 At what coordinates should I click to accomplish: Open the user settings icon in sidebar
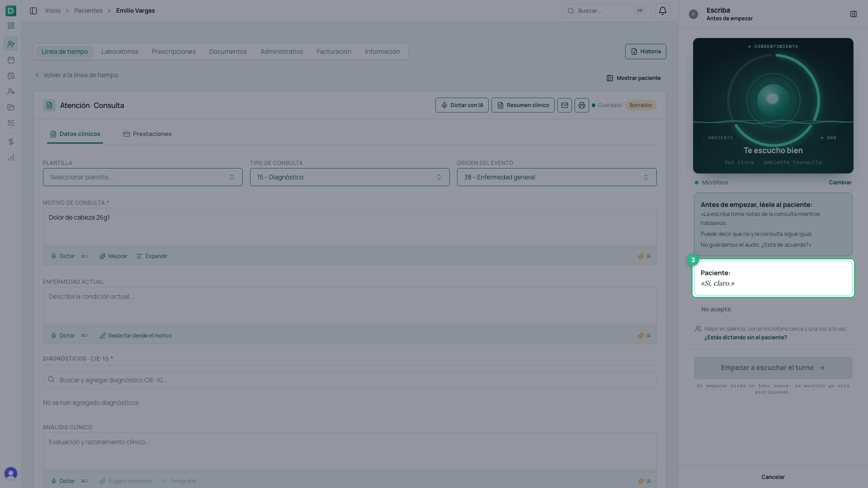[x=11, y=92]
